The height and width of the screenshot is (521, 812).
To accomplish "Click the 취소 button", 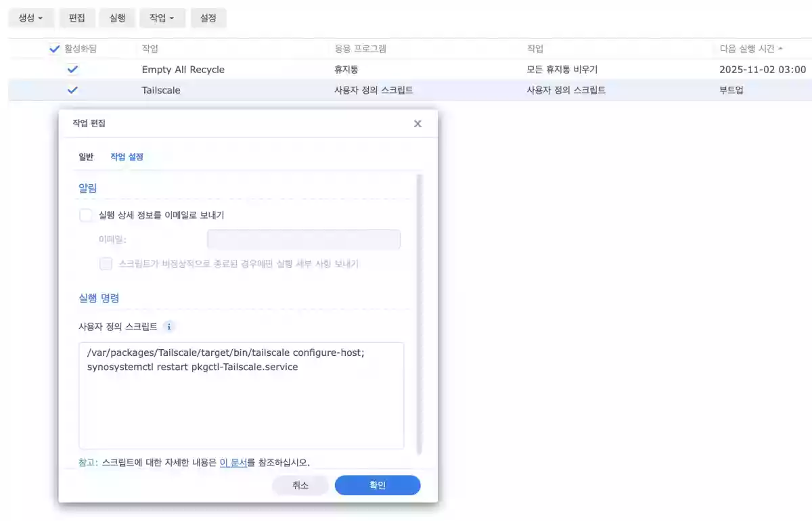I will click(x=300, y=485).
